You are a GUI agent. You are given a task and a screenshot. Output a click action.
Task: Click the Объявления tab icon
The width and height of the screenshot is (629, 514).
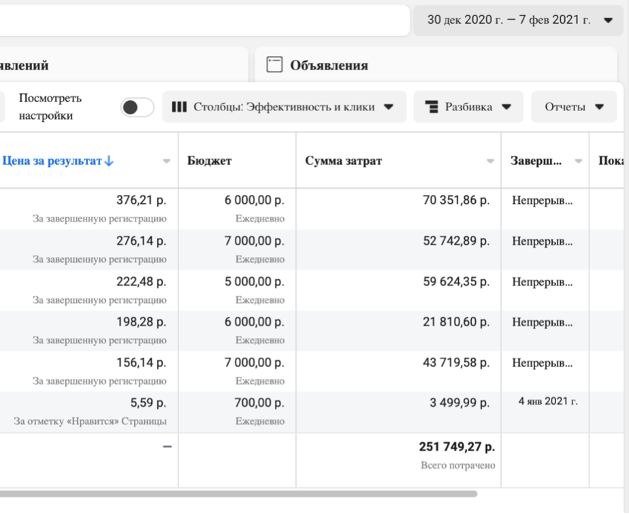274,65
